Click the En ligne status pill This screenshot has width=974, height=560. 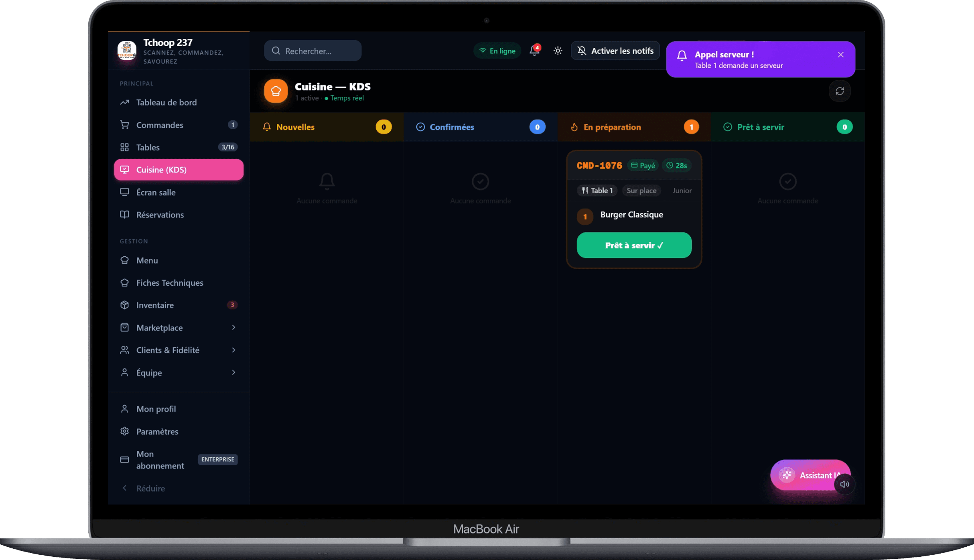(497, 51)
